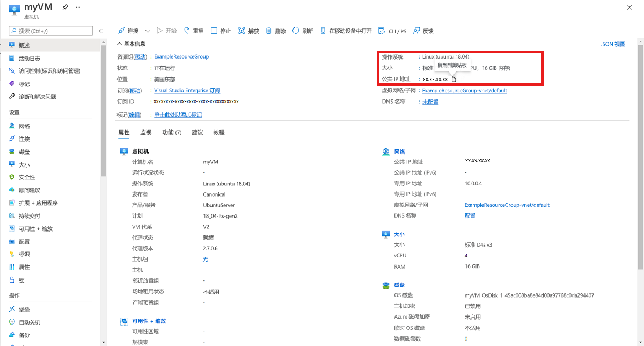This screenshot has height=346, width=644.
Task: Click the 连接 button in the top toolbar
Action: (x=128, y=31)
